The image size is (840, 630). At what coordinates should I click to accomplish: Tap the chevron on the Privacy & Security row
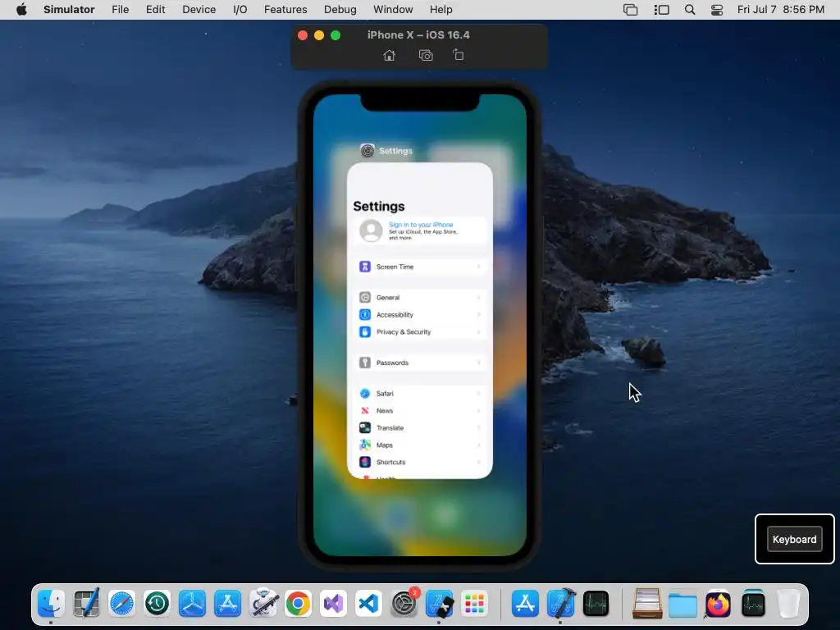(x=478, y=331)
